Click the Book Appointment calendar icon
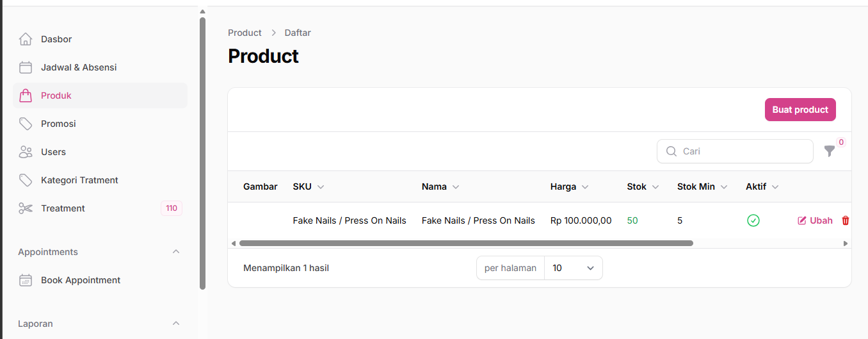Viewport: 868px width, 339px height. click(x=26, y=280)
